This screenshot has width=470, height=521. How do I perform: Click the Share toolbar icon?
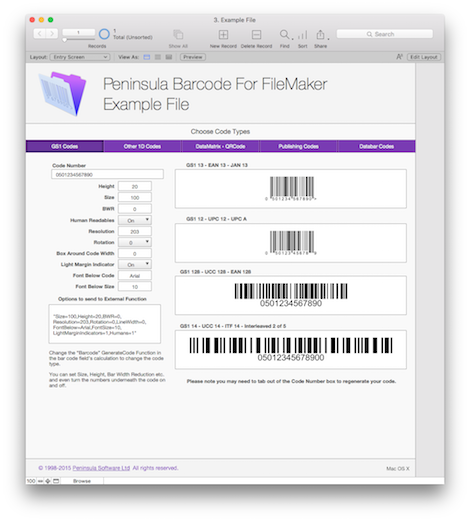point(320,35)
